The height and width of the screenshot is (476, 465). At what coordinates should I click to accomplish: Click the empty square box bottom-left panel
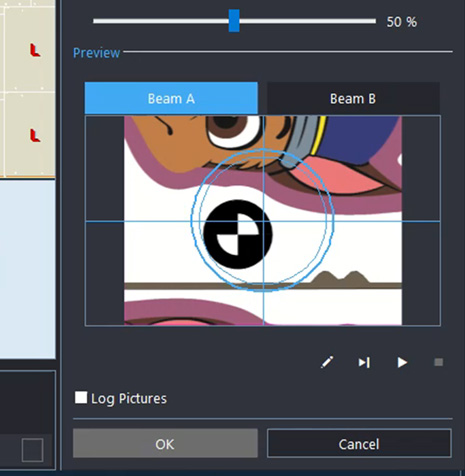tap(32, 450)
